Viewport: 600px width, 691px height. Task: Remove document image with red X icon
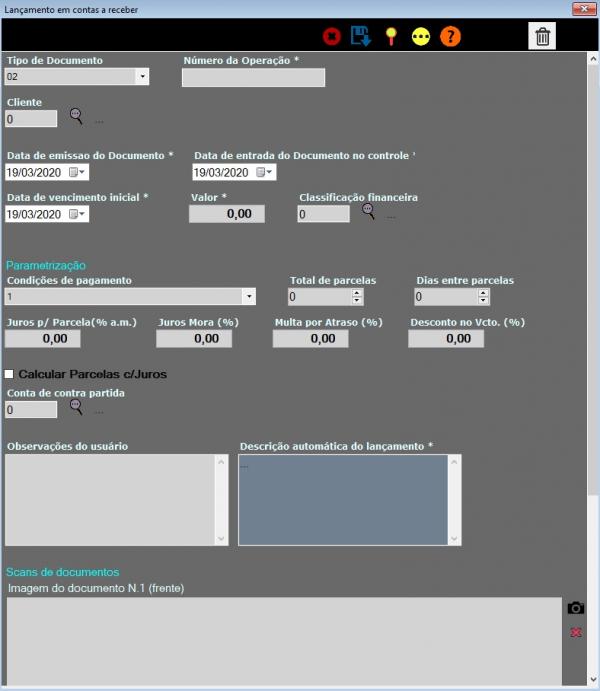[x=575, y=632]
